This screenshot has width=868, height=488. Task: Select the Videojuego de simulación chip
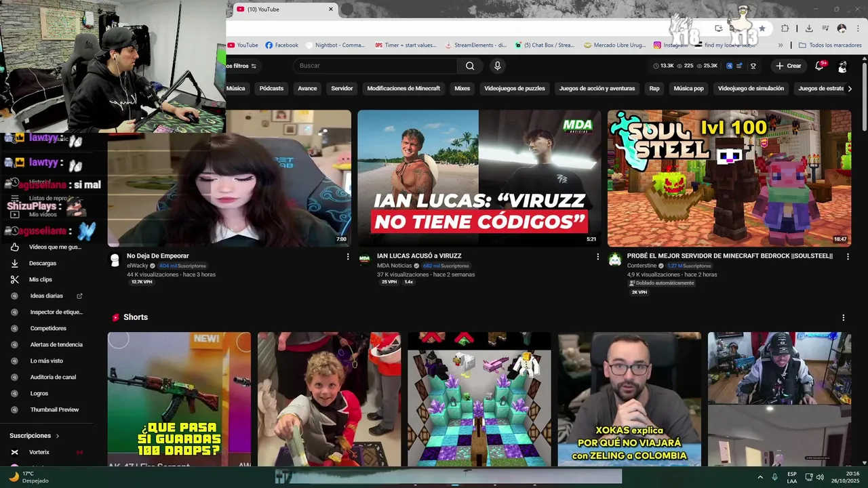751,88
